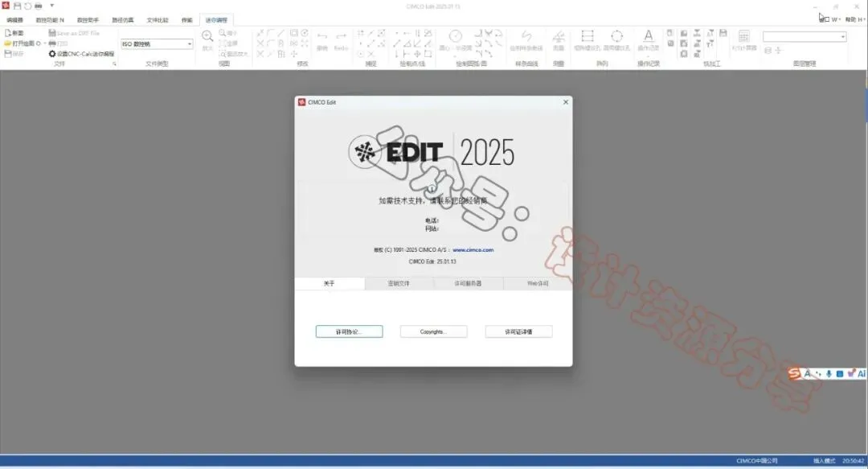Open the 打开绘图 dropdown arrow
868x469 pixels.
pyautogui.click(x=44, y=43)
